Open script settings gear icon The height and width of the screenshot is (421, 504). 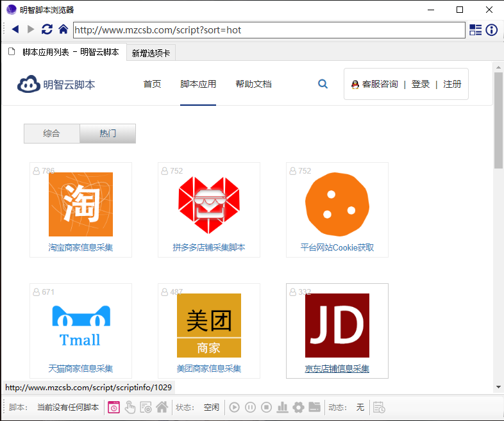[x=298, y=407]
